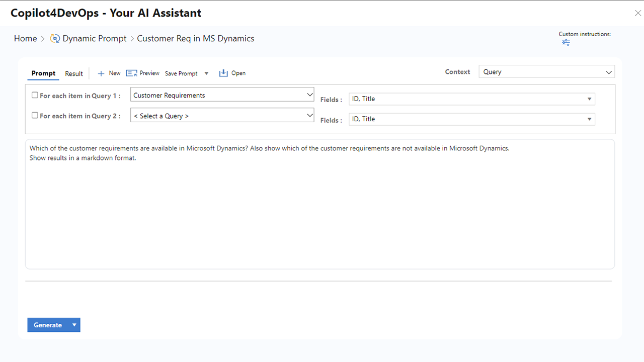Switch to the Result tab
The height and width of the screenshot is (362, 644).
74,73
